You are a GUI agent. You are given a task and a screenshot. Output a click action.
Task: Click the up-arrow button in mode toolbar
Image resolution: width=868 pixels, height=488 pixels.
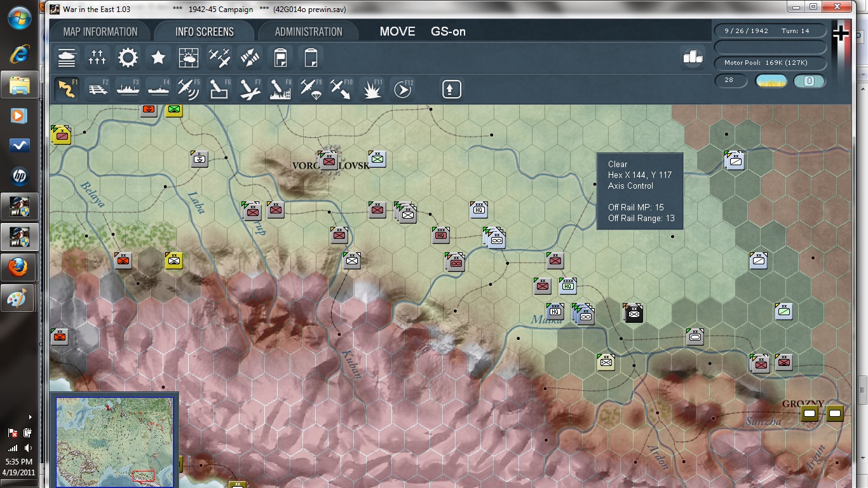[451, 89]
